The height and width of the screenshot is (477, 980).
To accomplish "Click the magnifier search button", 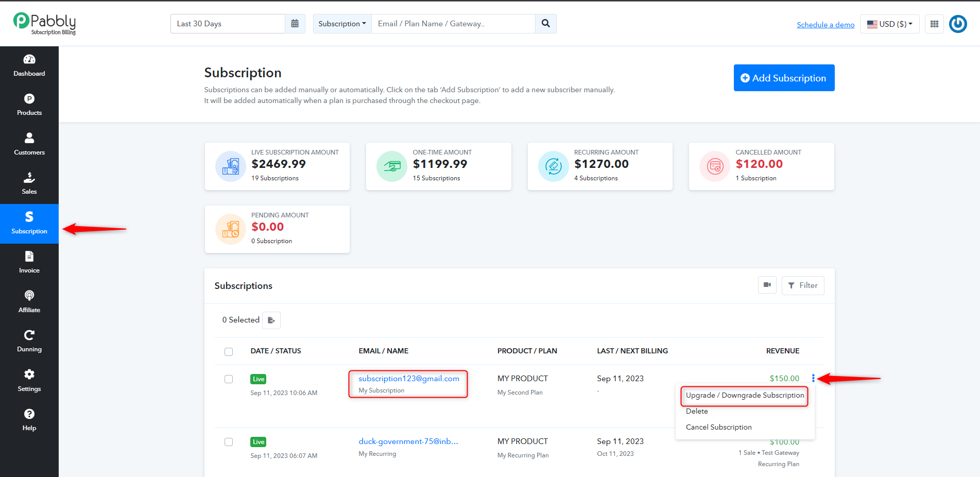I will (546, 24).
